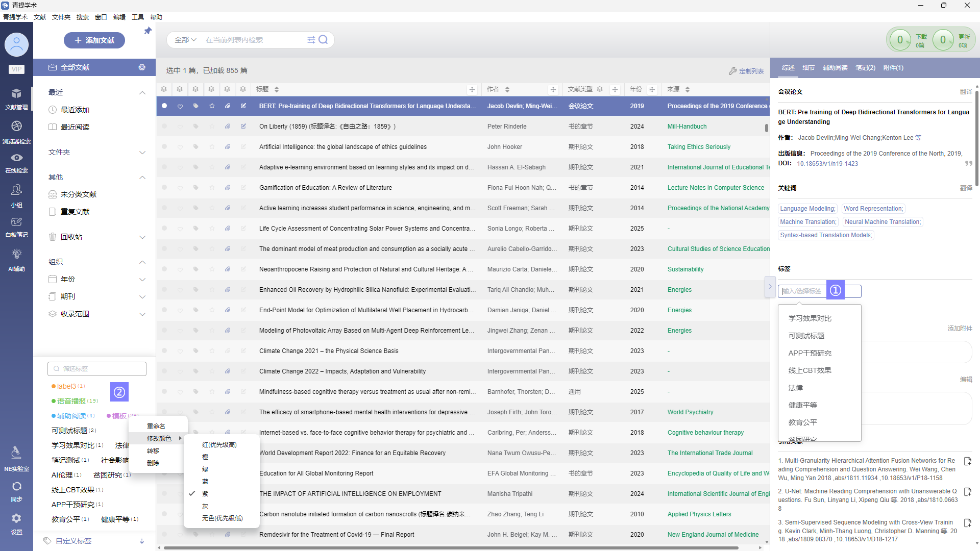Click the search magnifier icon in search bar
980x551 pixels.
[x=323, y=40]
